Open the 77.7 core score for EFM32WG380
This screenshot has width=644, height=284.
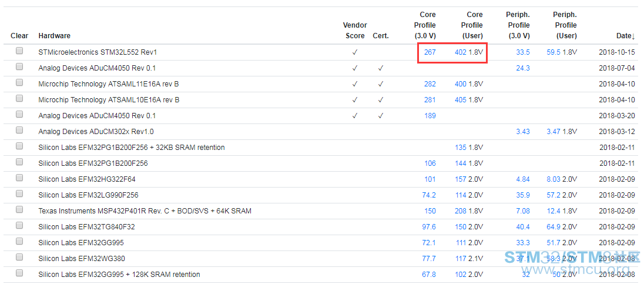pyautogui.click(x=429, y=259)
